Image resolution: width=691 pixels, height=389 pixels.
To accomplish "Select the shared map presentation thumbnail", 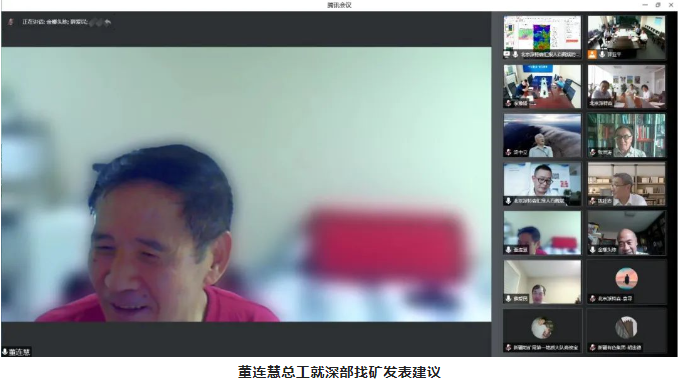I will [542, 37].
